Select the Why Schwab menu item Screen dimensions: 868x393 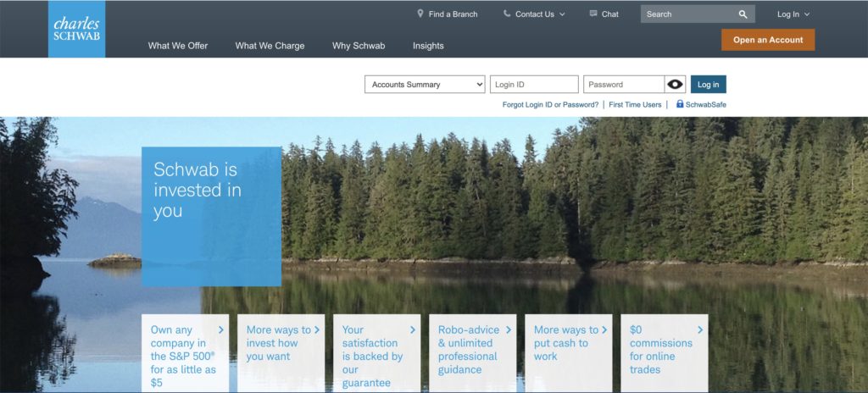tap(359, 46)
